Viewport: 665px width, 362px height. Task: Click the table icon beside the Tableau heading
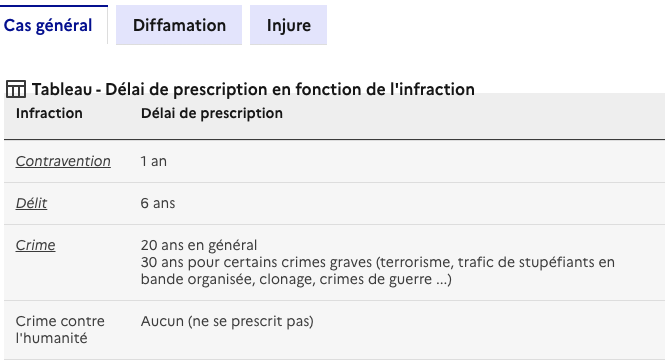pos(16,89)
